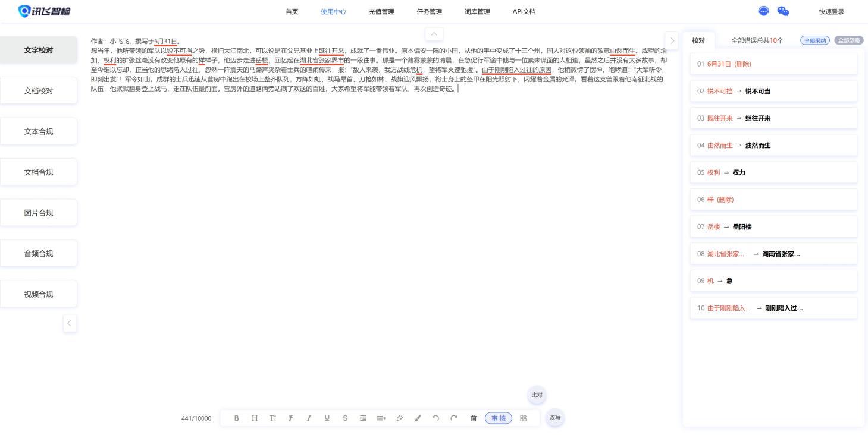The width and height of the screenshot is (868, 435).
Task: Toggle italic formatting
Action: pos(309,418)
